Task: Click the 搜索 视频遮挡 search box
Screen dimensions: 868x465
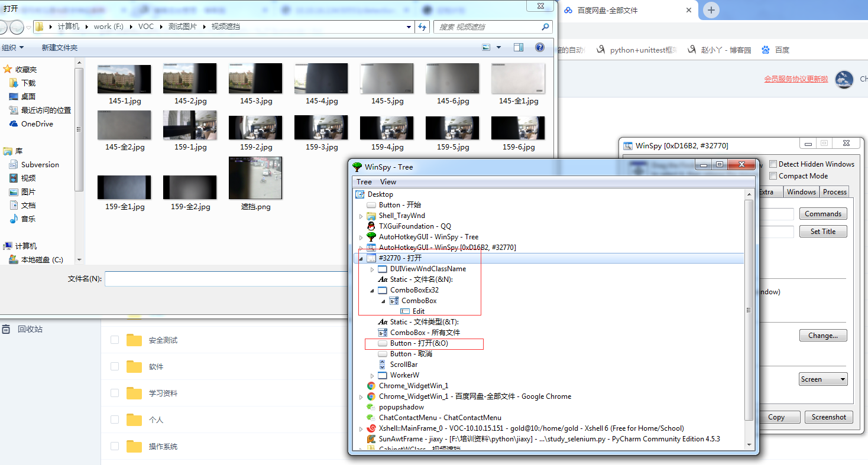Action: (493, 27)
